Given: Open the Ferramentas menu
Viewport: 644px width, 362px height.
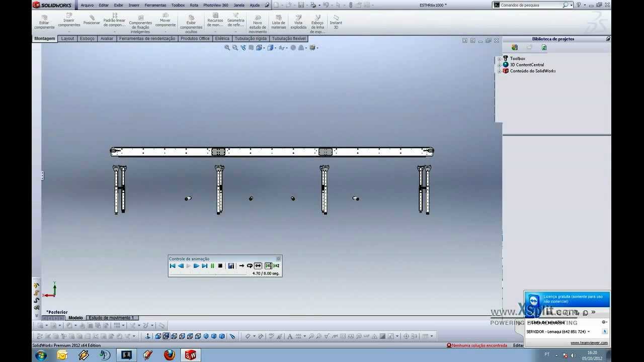Looking at the screenshot, I should pyautogui.click(x=155, y=5).
